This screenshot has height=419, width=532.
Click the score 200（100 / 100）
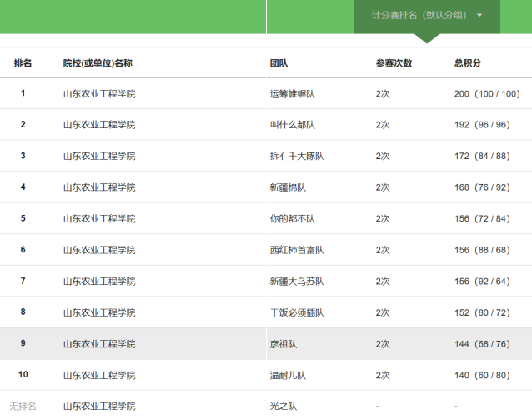point(488,93)
